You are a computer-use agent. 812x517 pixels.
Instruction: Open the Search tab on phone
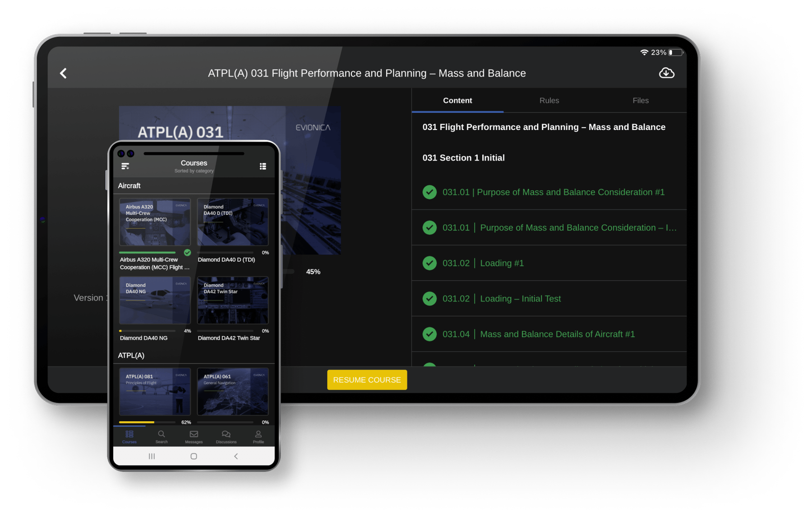tap(161, 436)
